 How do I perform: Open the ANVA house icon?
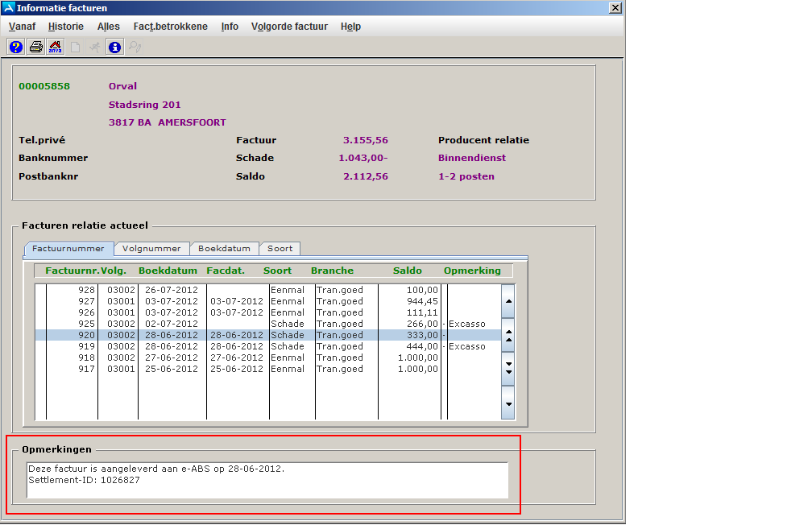click(x=56, y=47)
